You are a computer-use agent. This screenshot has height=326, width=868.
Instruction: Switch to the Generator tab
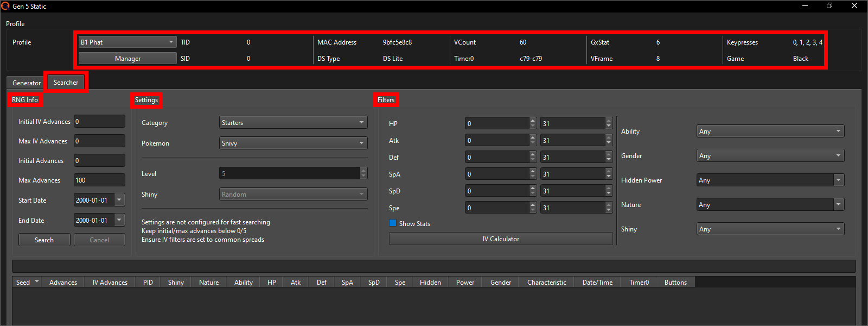(x=27, y=83)
